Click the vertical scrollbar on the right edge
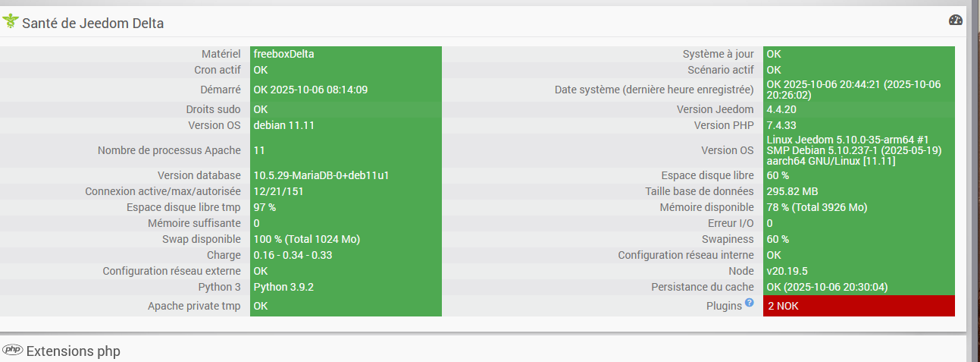 tap(973, 181)
